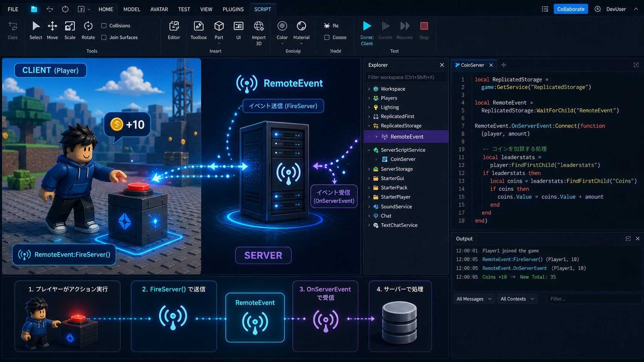This screenshot has height=362, width=644.
Task: Select RemoteEvent in the Explorer tree
Action: point(406,137)
